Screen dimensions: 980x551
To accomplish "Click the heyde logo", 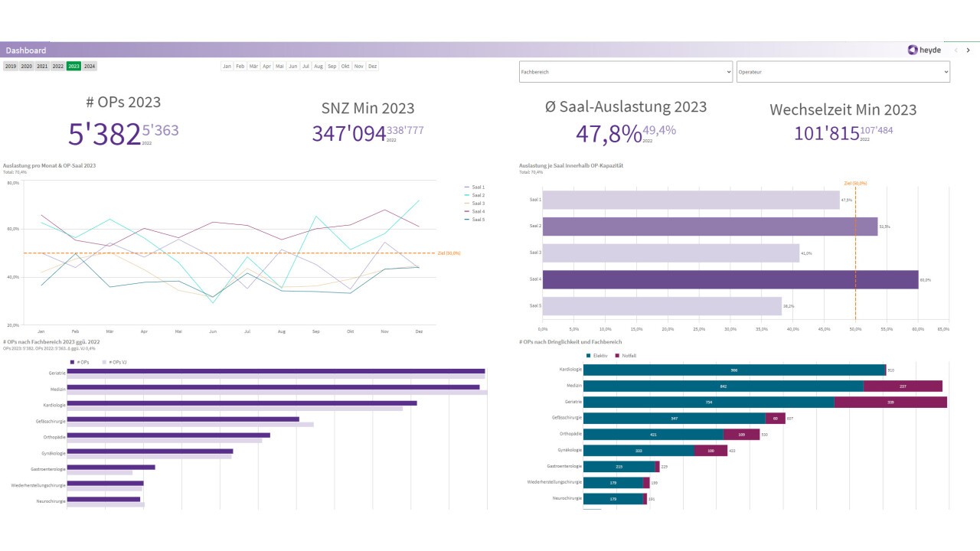I will point(924,50).
